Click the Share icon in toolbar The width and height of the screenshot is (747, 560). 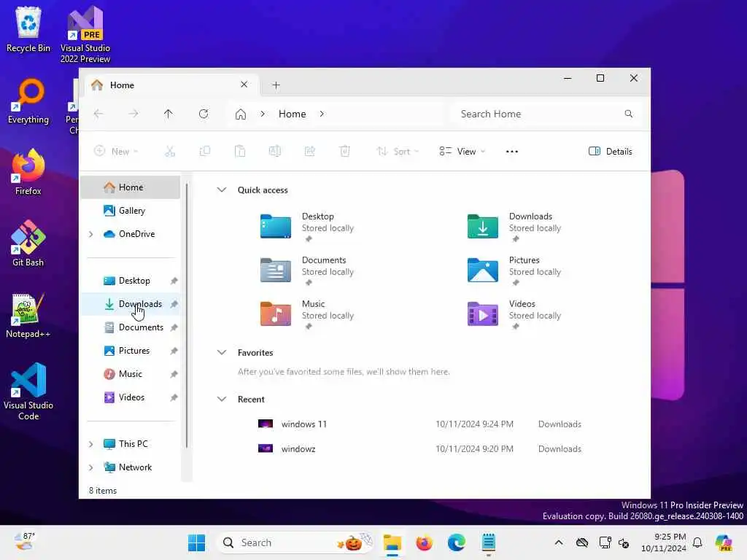309,152
